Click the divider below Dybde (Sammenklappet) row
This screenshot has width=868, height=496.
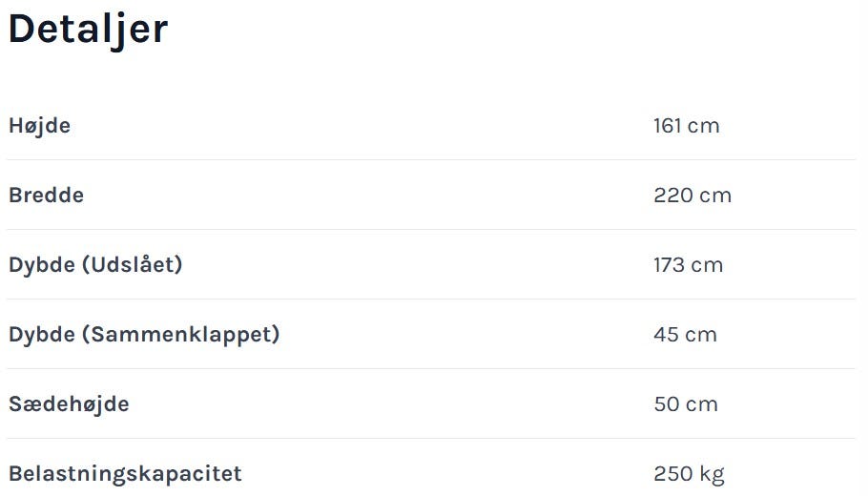[431, 368]
